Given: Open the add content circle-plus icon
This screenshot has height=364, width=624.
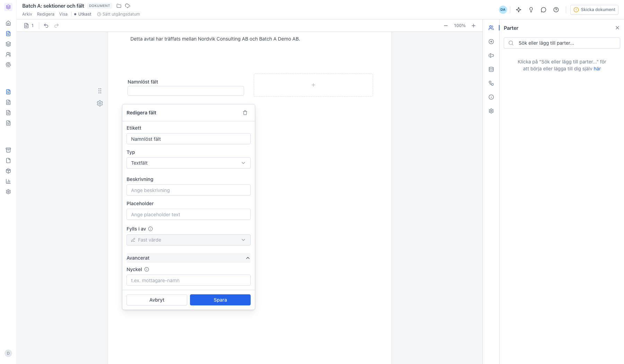Looking at the screenshot, I should point(491,42).
